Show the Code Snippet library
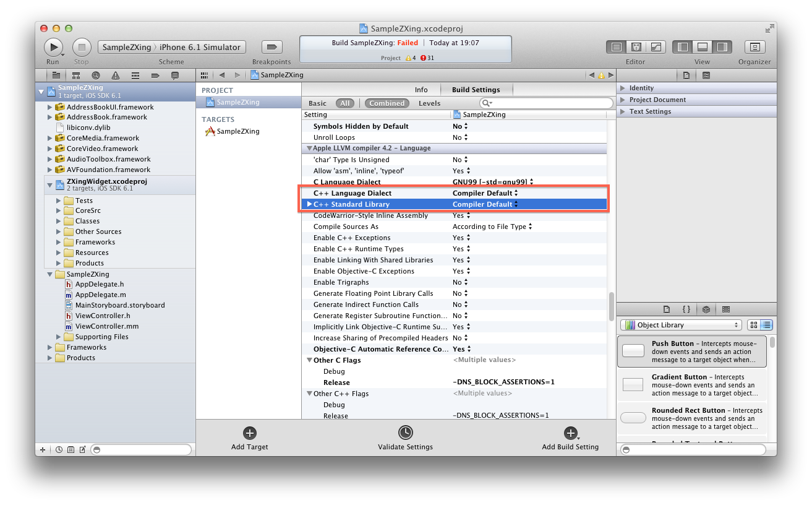 tap(686, 309)
